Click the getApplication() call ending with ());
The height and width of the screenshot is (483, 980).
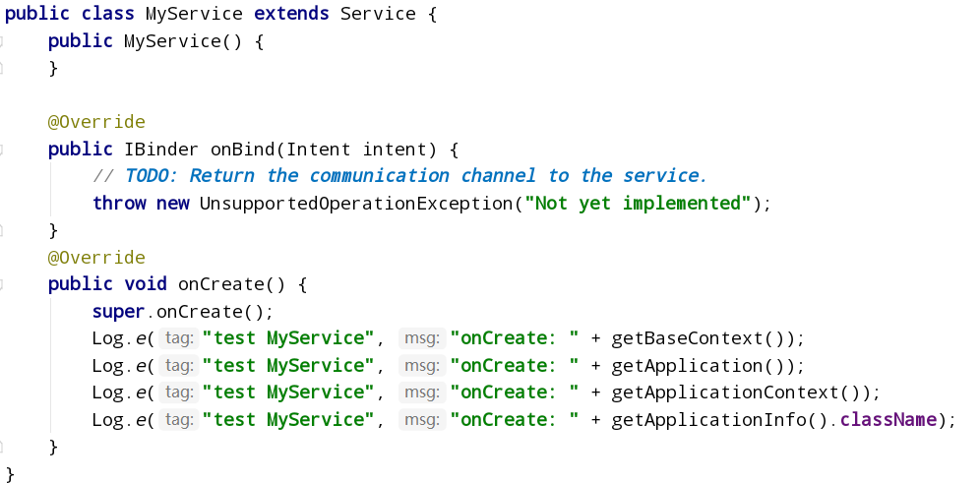(697, 366)
